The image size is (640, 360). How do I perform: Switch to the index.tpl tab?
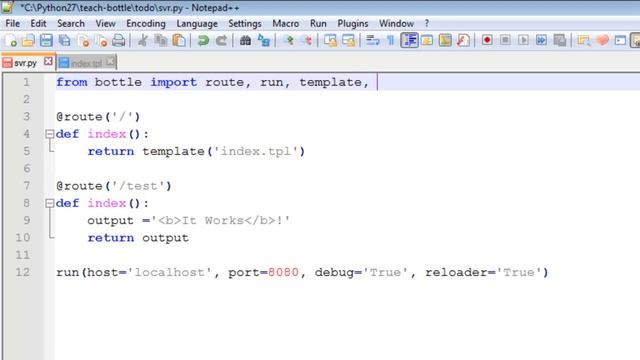click(x=86, y=63)
